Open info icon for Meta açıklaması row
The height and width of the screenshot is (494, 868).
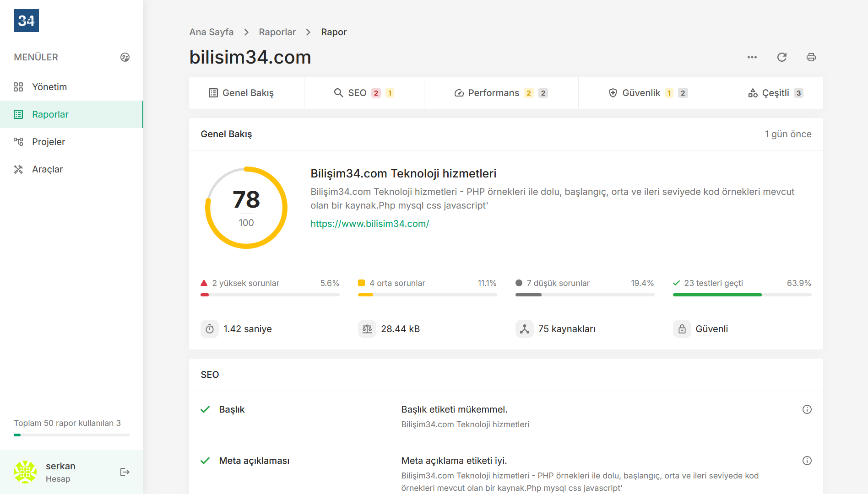click(x=807, y=461)
